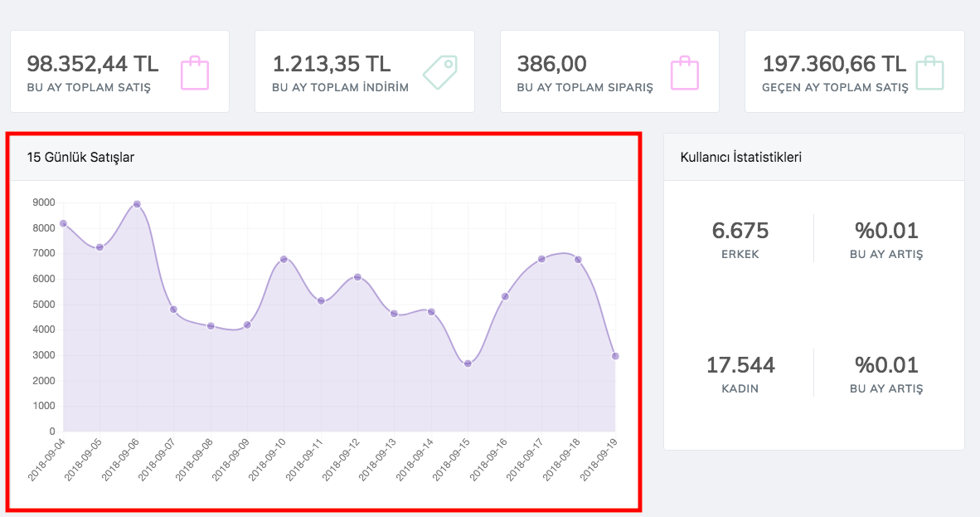
Task: Click the 98.352,44 TL sales amount
Action: 92,64
